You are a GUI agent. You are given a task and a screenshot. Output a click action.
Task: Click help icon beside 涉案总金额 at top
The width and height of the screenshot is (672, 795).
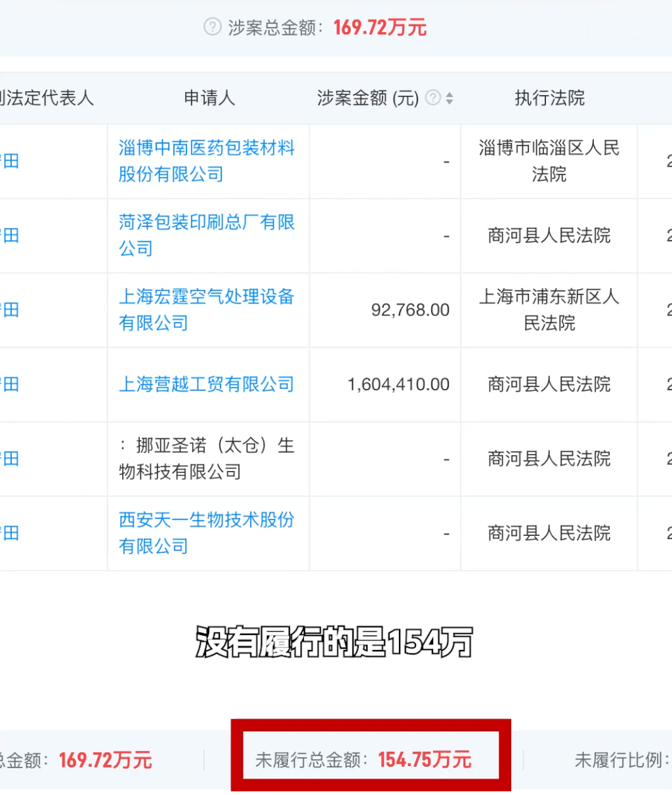point(212,27)
